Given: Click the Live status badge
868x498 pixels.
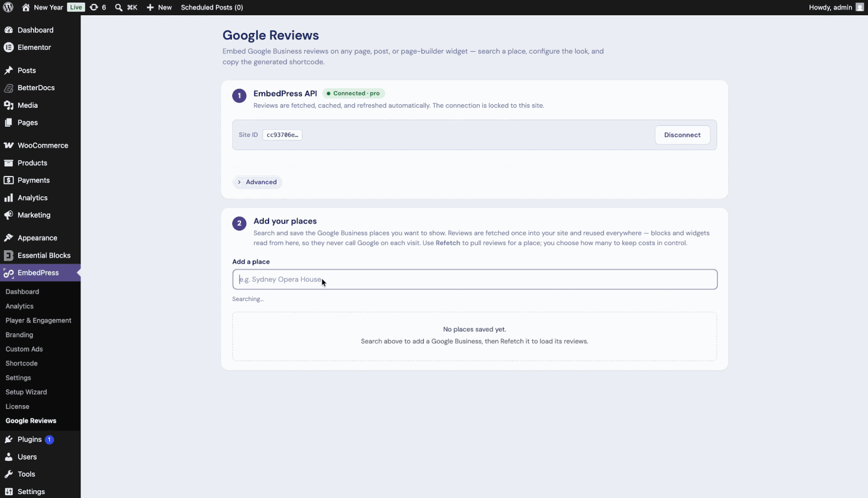Looking at the screenshot, I should 76,7.
